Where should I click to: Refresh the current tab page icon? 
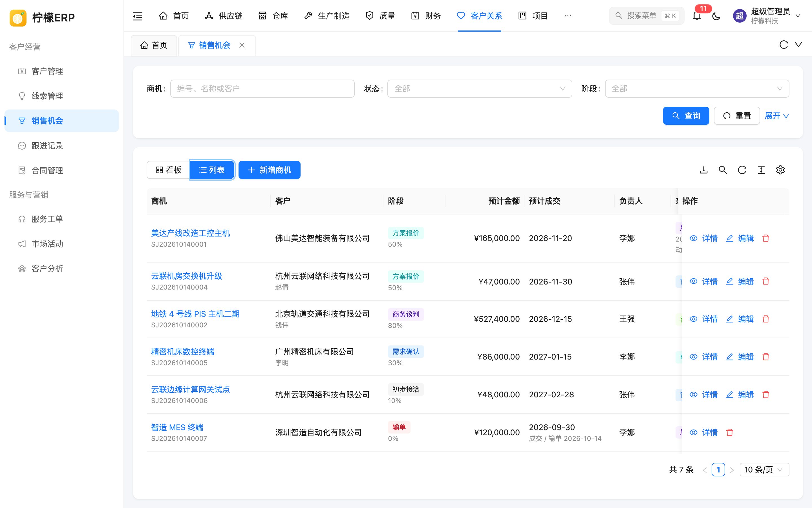[784, 45]
